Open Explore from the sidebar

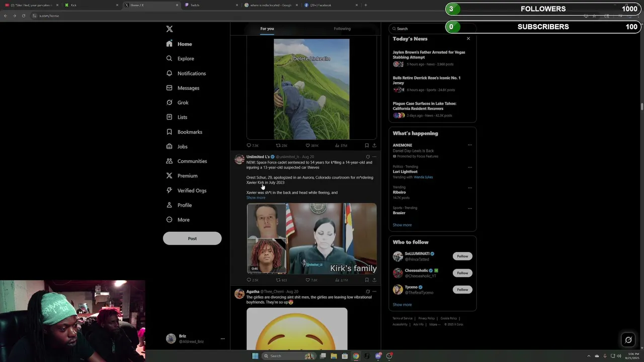pos(180,59)
